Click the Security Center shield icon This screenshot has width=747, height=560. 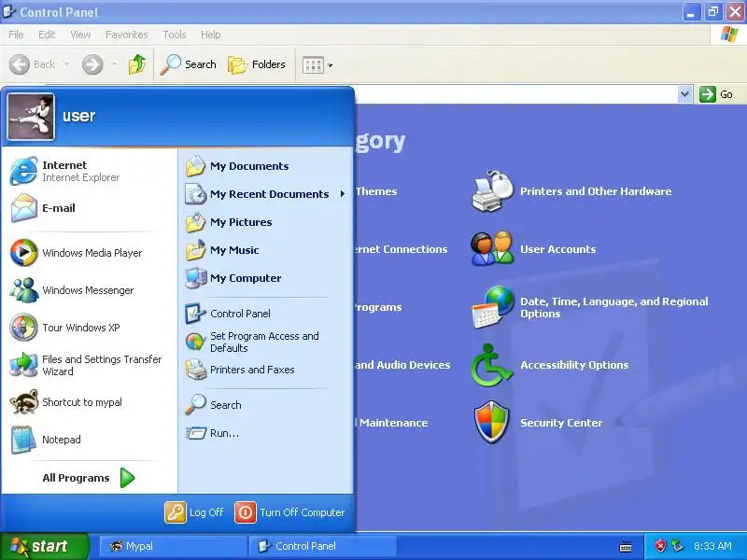[492, 423]
